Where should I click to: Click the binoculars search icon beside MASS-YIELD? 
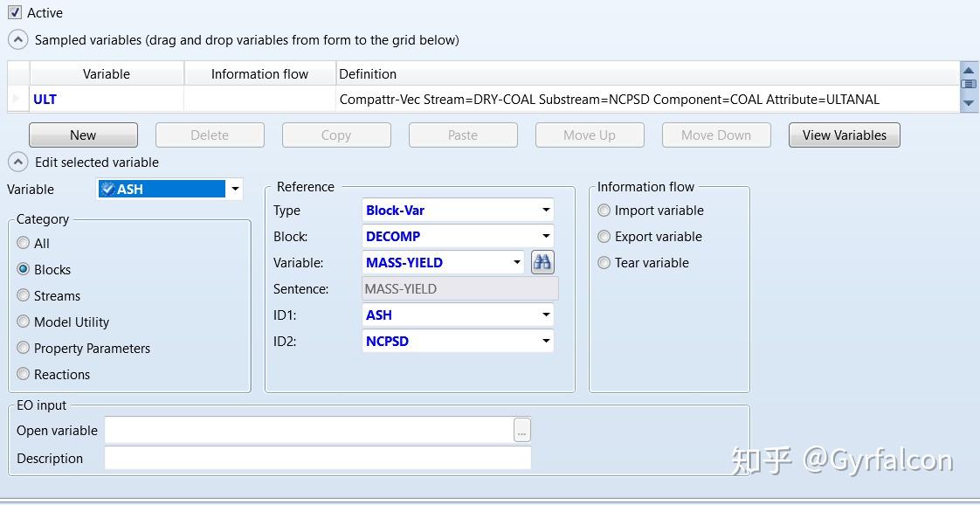coord(542,262)
